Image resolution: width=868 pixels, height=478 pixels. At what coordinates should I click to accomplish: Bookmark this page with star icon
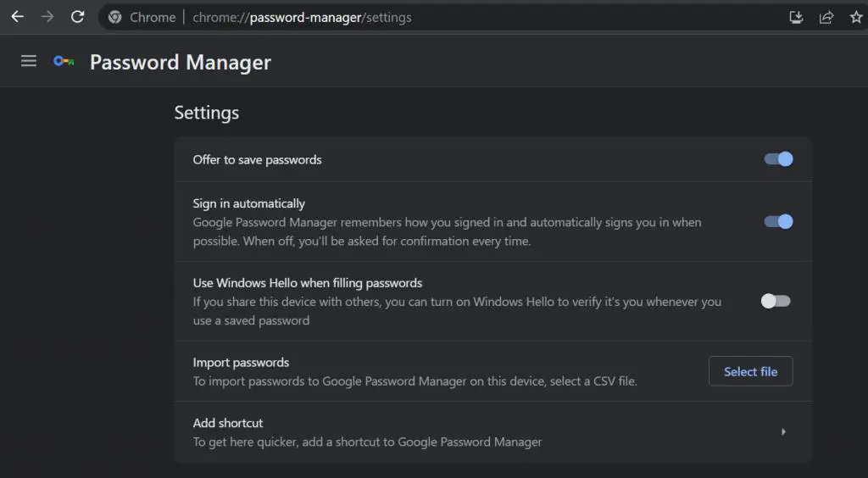point(856,17)
